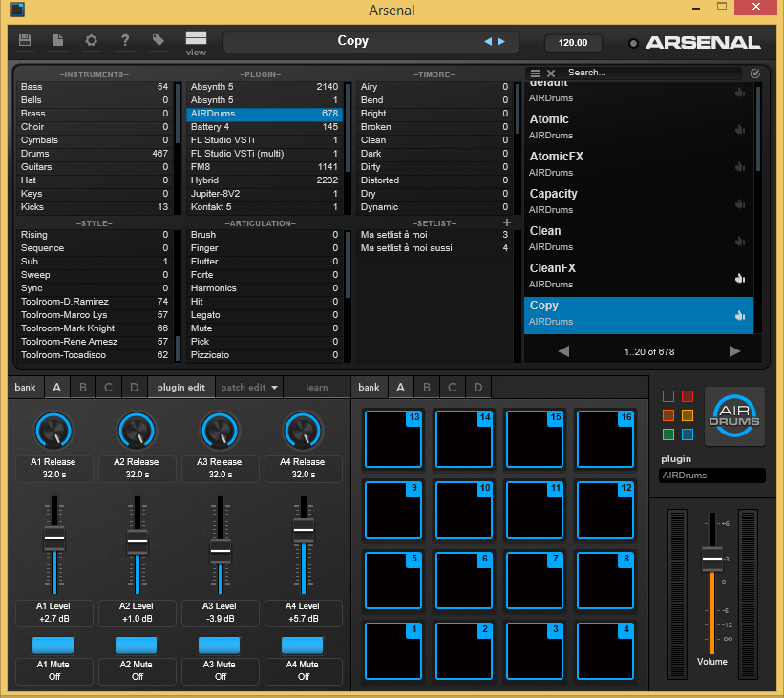Click the next preset arrow beside Copy
This screenshot has width=784, height=698.
pyautogui.click(x=500, y=41)
